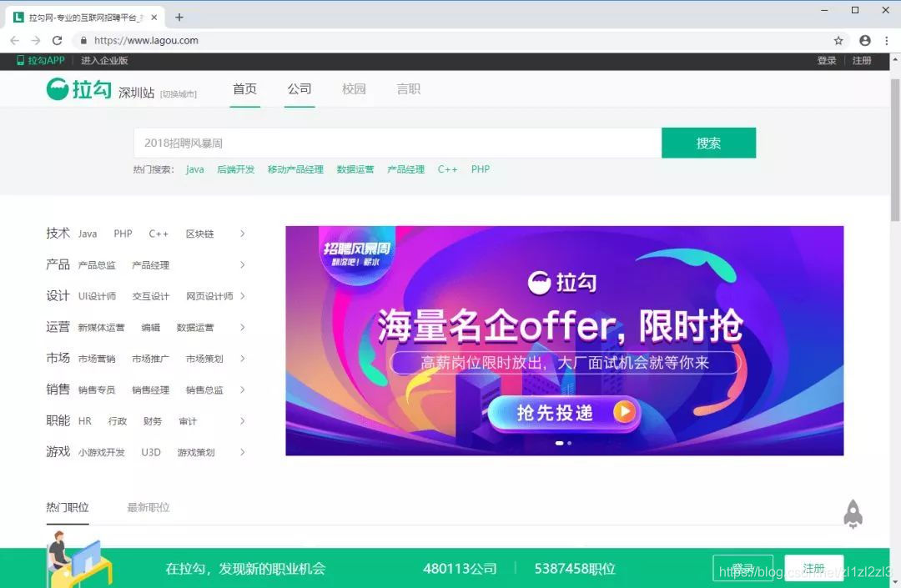Open the Chrome profile avatar icon
The image size is (901, 588).
[x=865, y=41]
